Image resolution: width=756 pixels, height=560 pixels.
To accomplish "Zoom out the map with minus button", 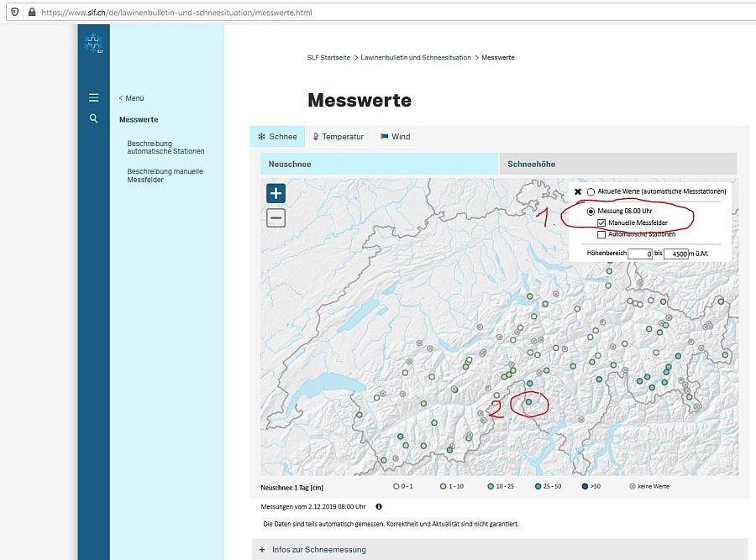I will (x=276, y=218).
